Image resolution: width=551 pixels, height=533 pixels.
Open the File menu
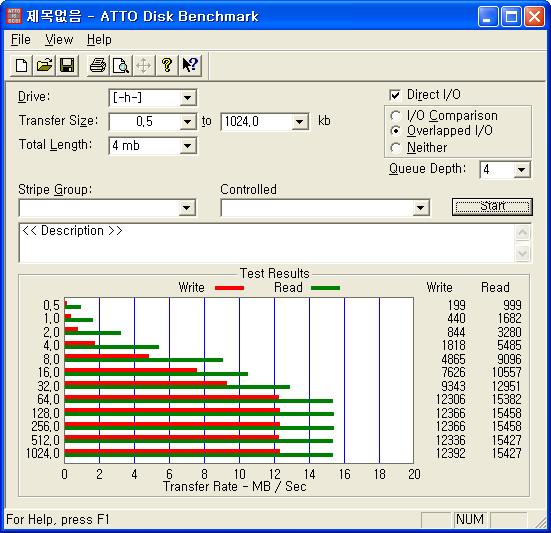(x=21, y=40)
